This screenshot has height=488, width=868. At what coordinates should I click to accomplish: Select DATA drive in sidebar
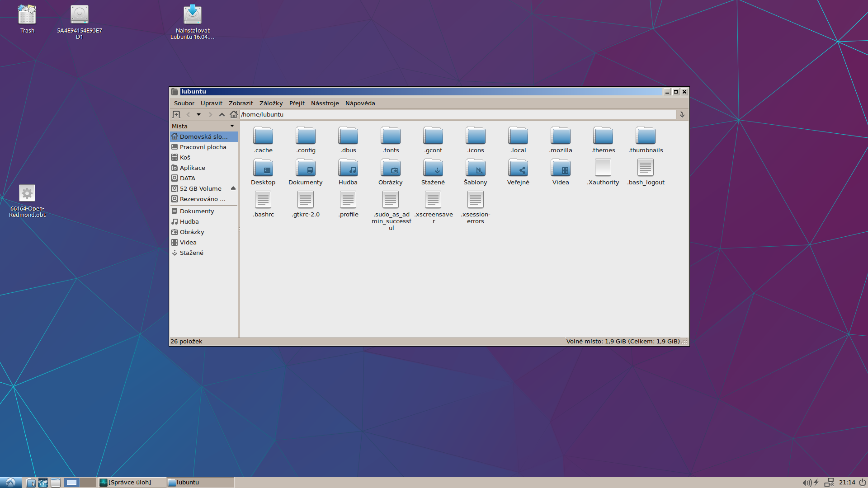point(187,178)
